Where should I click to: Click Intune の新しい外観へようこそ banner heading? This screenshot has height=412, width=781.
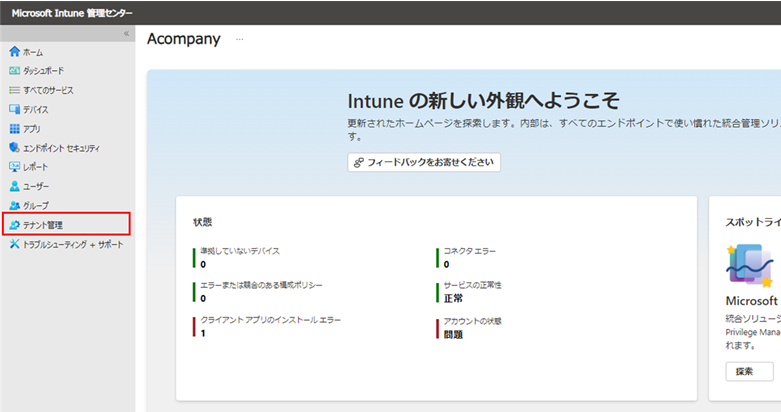coord(483,101)
